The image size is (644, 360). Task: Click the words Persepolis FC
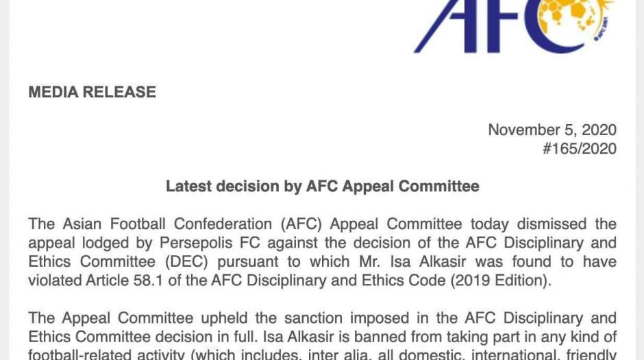pyautogui.click(x=210, y=243)
